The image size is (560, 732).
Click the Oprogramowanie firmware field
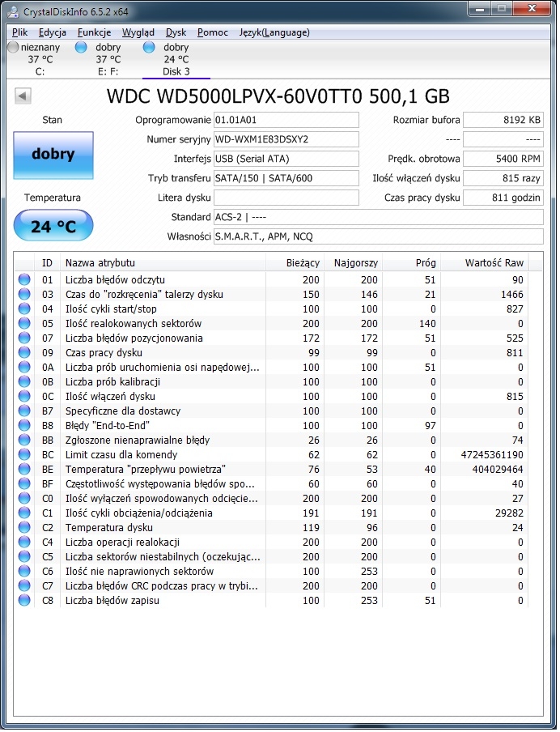(x=286, y=120)
